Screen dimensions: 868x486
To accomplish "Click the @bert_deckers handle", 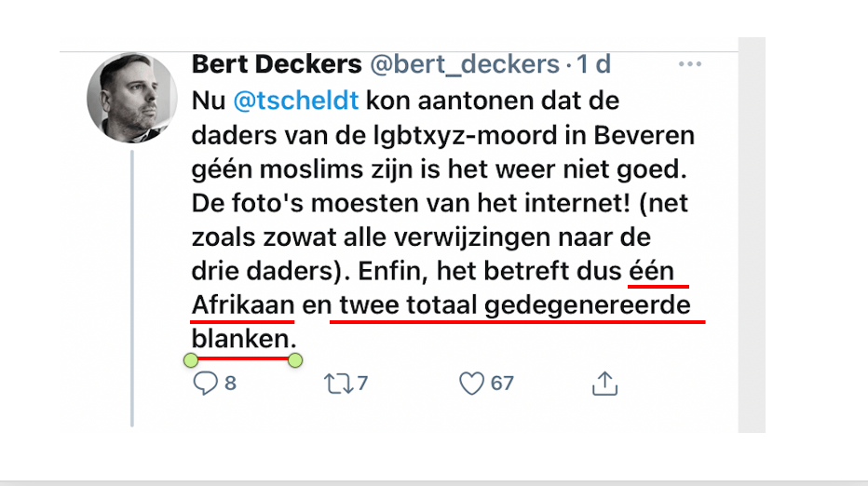I will (464, 64).
